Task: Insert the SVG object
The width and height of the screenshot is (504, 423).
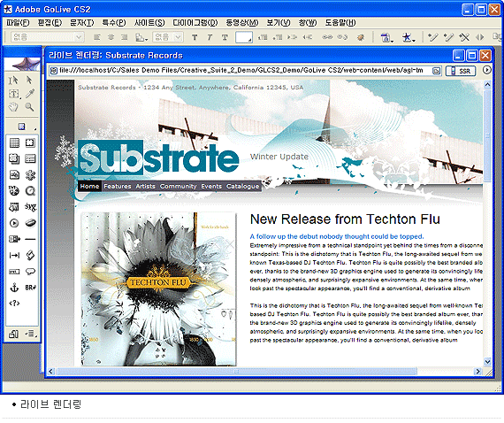Action: (31, 207)
